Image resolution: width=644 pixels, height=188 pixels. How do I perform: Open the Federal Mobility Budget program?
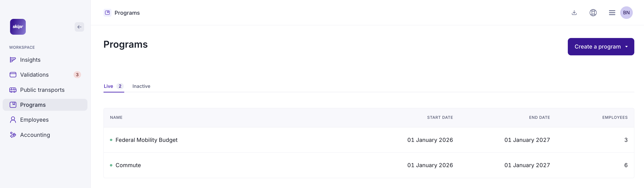click(x=146, y=140)
